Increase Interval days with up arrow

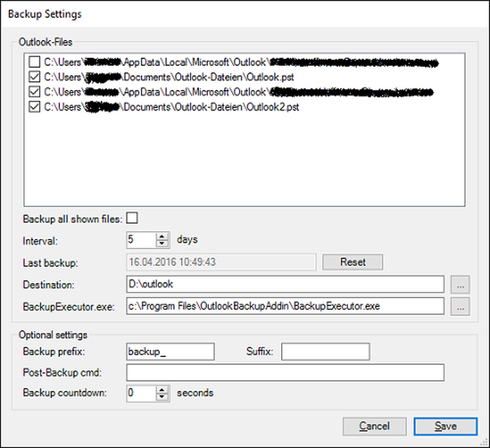point(162,236)
